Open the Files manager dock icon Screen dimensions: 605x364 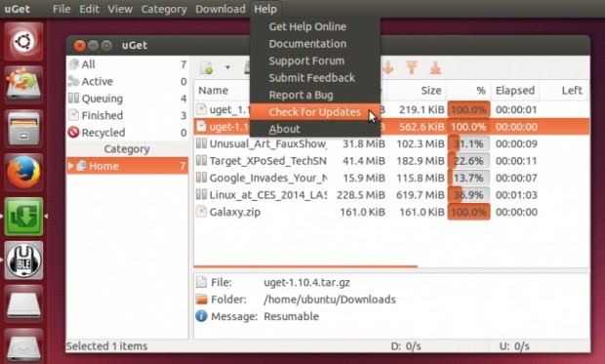(23, 129)
